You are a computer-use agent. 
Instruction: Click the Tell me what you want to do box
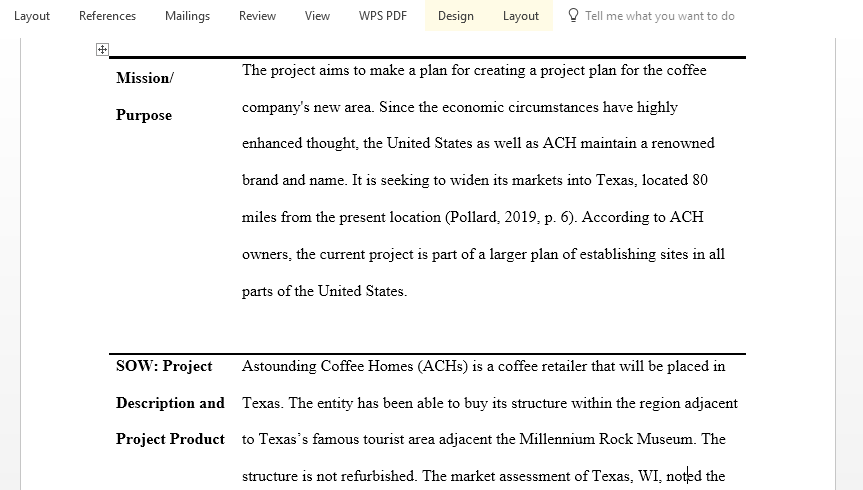tap(659, 16)
